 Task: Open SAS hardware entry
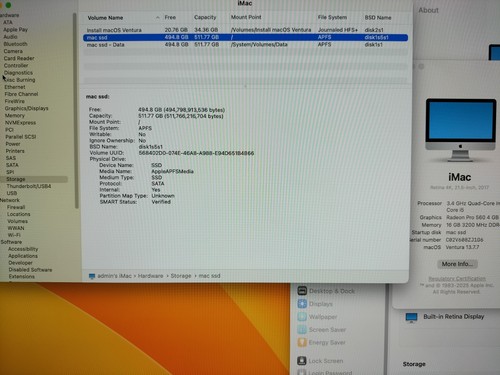pos(11,158)
